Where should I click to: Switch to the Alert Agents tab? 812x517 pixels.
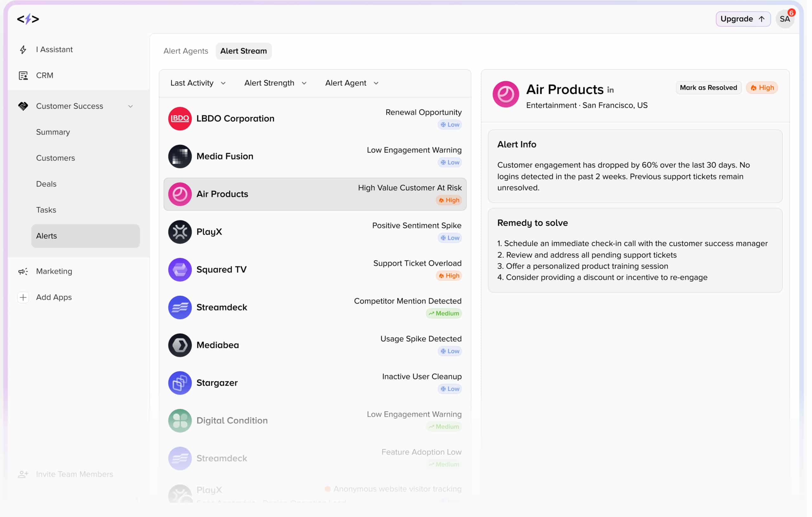(186, 51)
